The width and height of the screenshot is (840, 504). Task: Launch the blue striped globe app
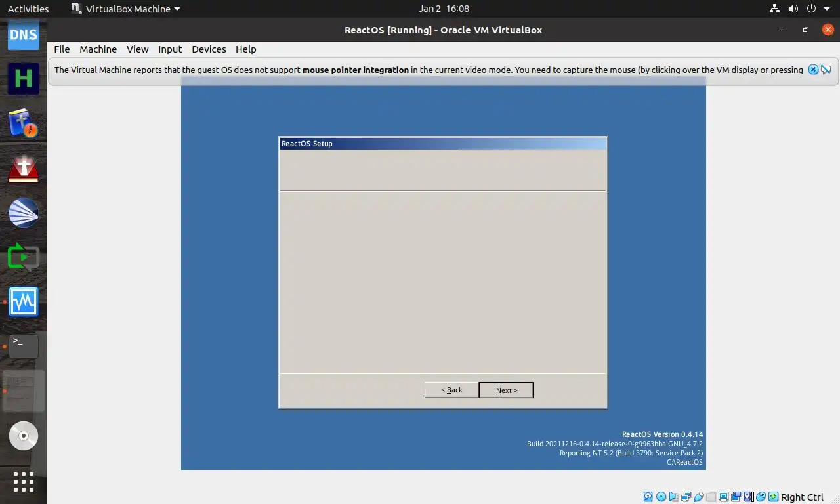click(24, 213)
